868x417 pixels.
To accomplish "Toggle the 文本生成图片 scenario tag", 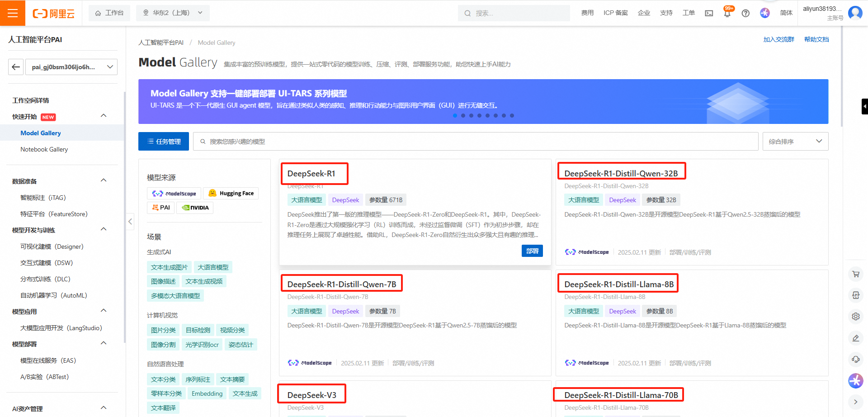I will point(169,267).
